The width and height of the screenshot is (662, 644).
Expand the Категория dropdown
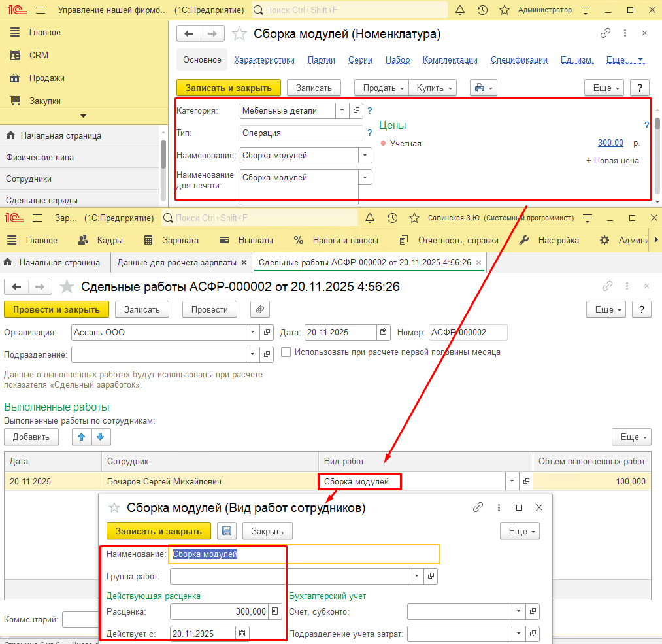(x=342, y=111)
